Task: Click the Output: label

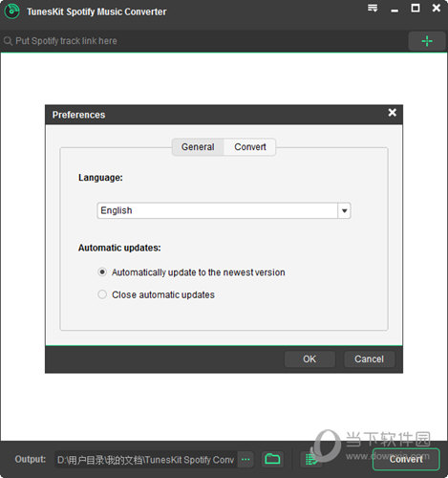Action: [x=31, y=459]
